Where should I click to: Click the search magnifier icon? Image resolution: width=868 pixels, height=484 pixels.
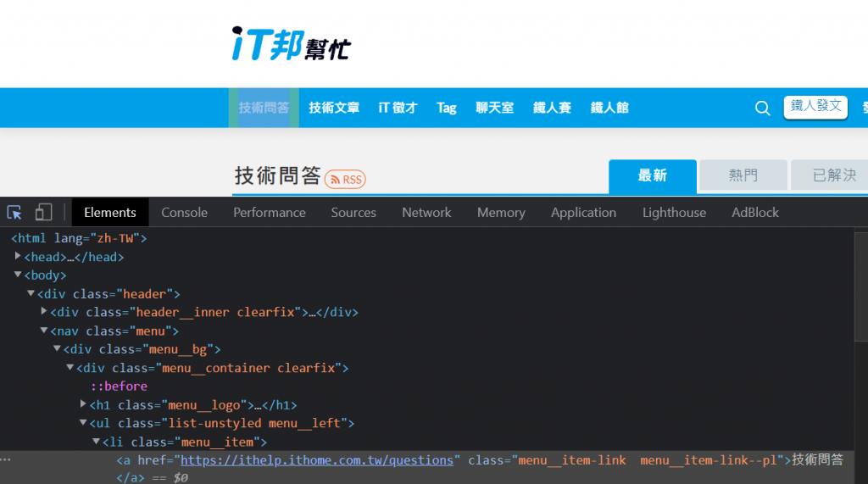click(763, 108)
